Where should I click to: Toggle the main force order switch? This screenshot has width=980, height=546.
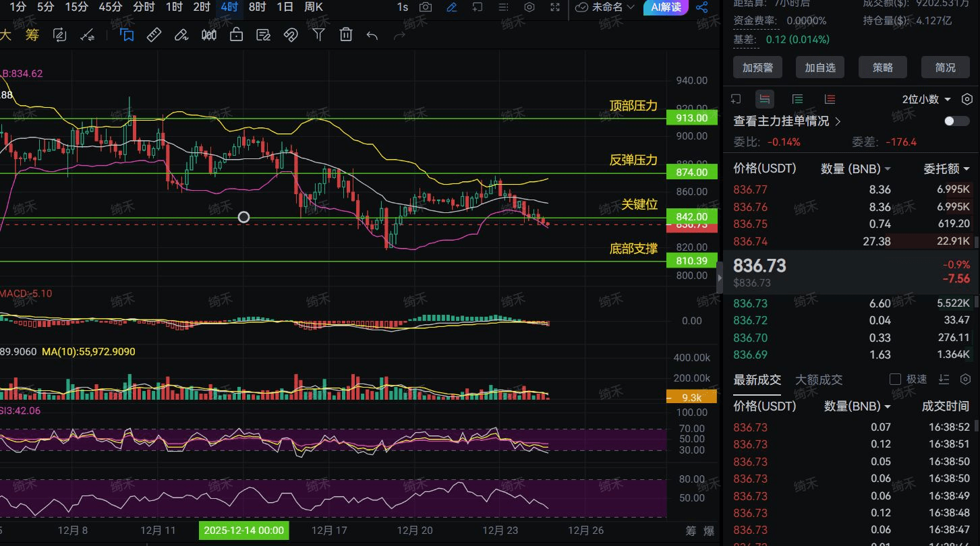pyautogui.click(x=957, y=121)
